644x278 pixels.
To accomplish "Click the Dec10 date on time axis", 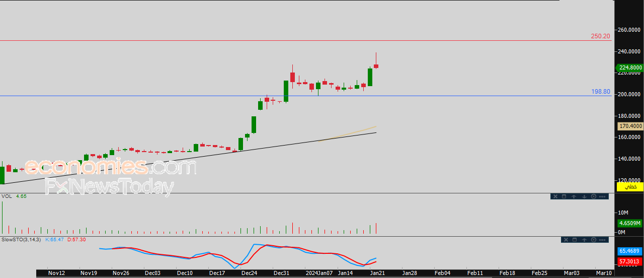I will coord(185,273).
